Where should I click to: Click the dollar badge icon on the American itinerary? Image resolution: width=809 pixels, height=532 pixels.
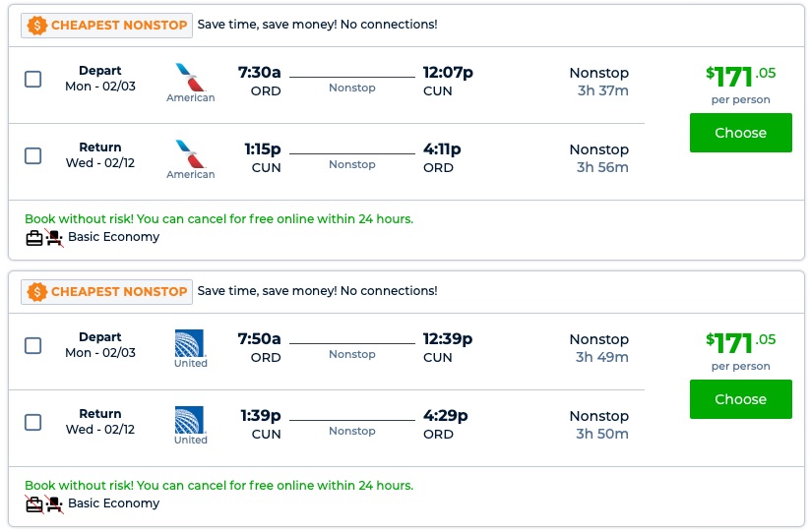coord(37,25)
